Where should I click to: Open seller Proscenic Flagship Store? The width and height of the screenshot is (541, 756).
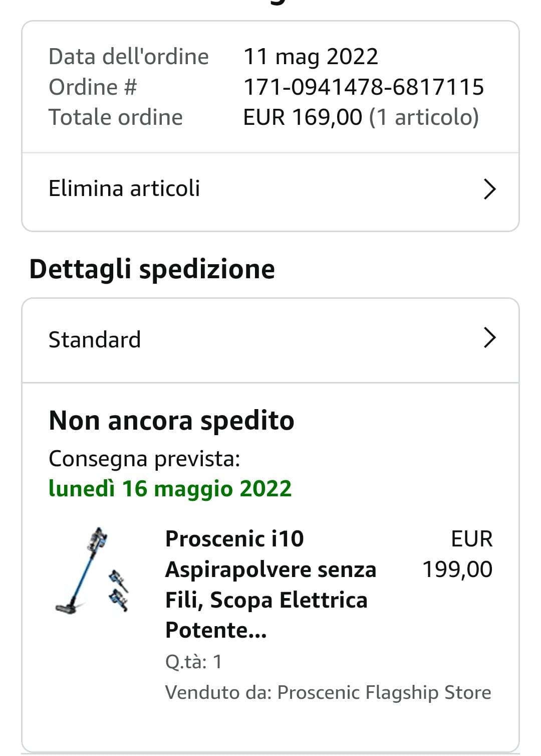coord(384,692)
